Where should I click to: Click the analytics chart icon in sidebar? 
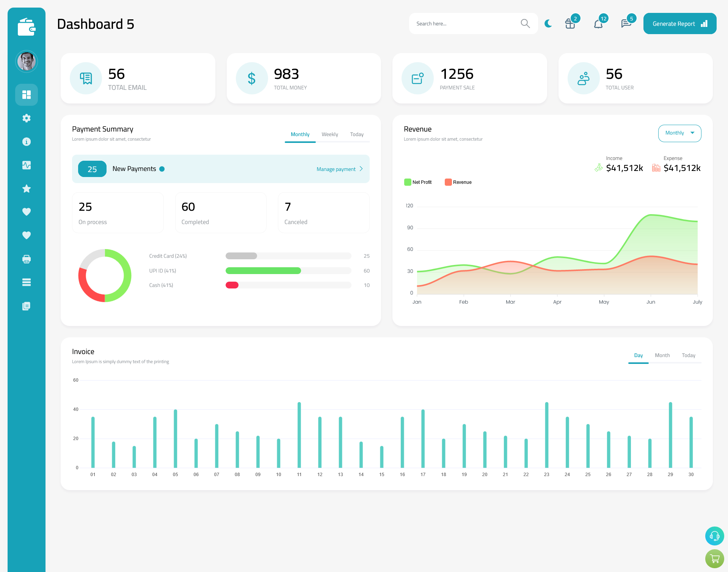coord(27,165)
